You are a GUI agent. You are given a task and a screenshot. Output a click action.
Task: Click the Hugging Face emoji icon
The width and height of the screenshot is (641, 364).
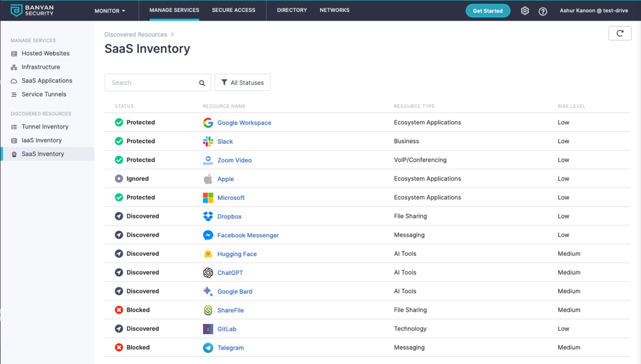(x=208, y=254)
